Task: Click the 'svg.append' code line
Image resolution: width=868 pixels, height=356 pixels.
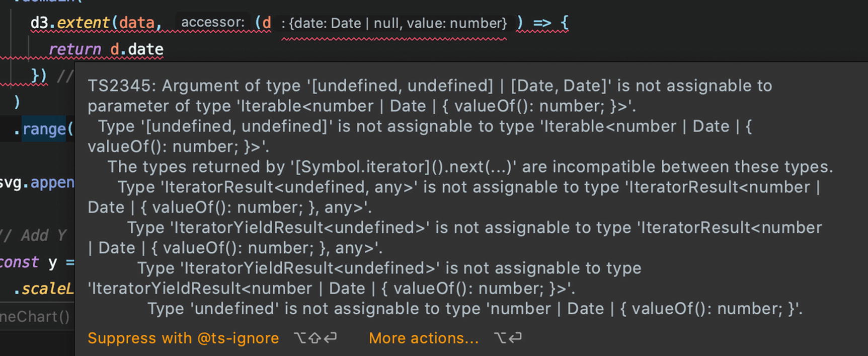Action: click(x=37, y=182)
